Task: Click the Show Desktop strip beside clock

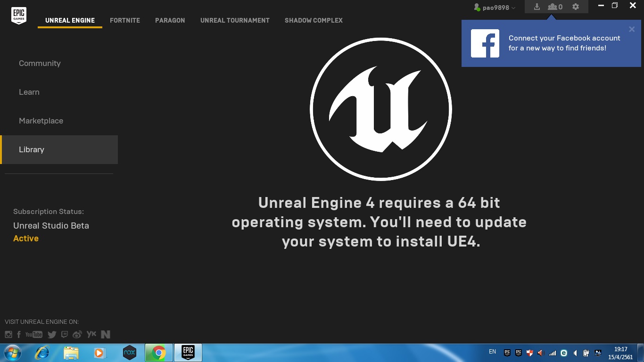Action: click(641, 353)
